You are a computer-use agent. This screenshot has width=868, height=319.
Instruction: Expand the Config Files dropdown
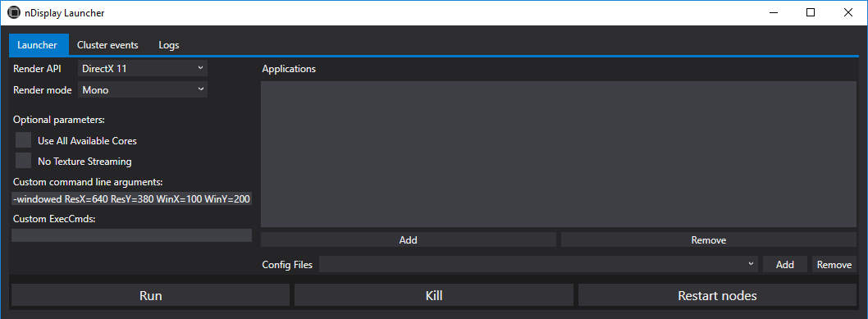click(539, 264)
